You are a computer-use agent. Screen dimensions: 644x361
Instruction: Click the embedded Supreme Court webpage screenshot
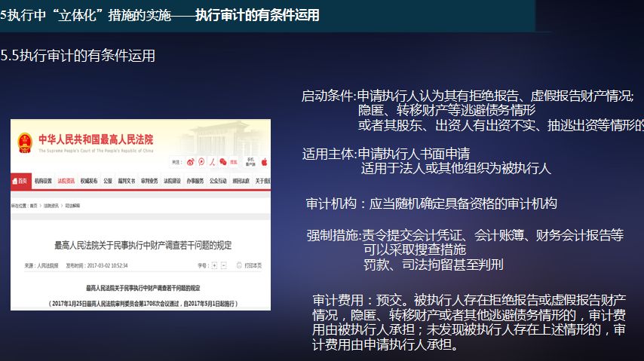click(x=140, y=215)
